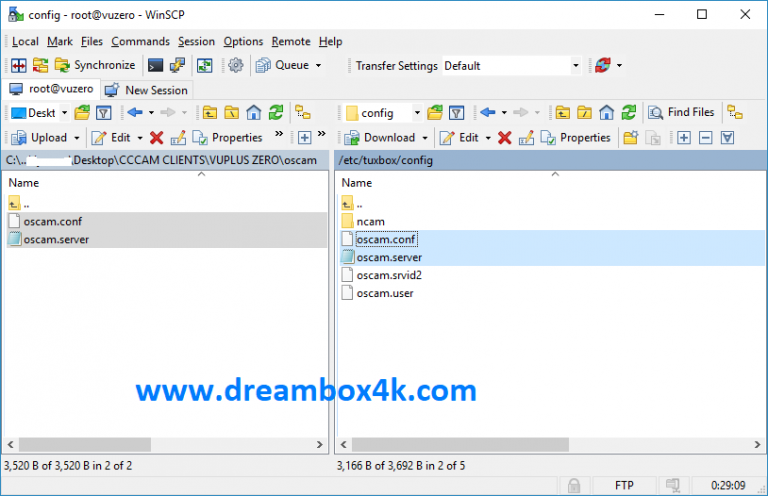Click local open directory icon
768x496 pixels.
(82, 113)
